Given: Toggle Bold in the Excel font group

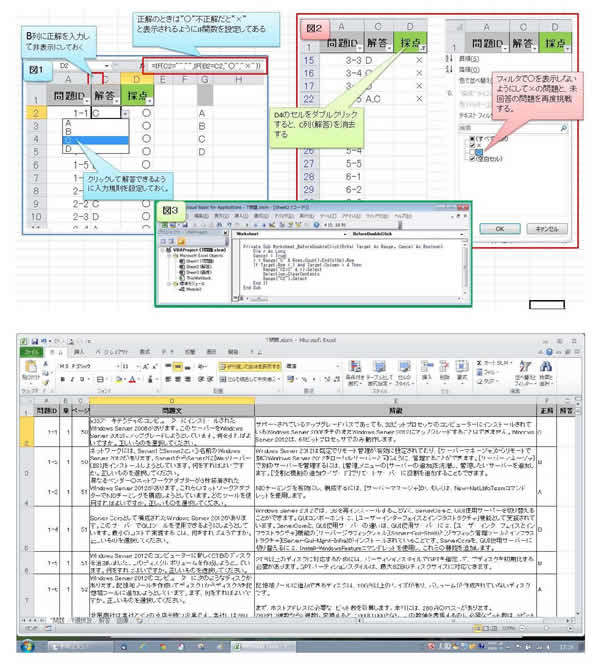Looking at the screenshot, I should [x=63, y=379].
